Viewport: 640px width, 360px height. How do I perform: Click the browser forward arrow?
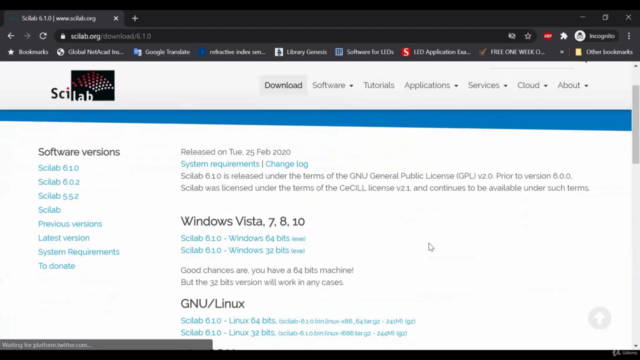point(27,36)
